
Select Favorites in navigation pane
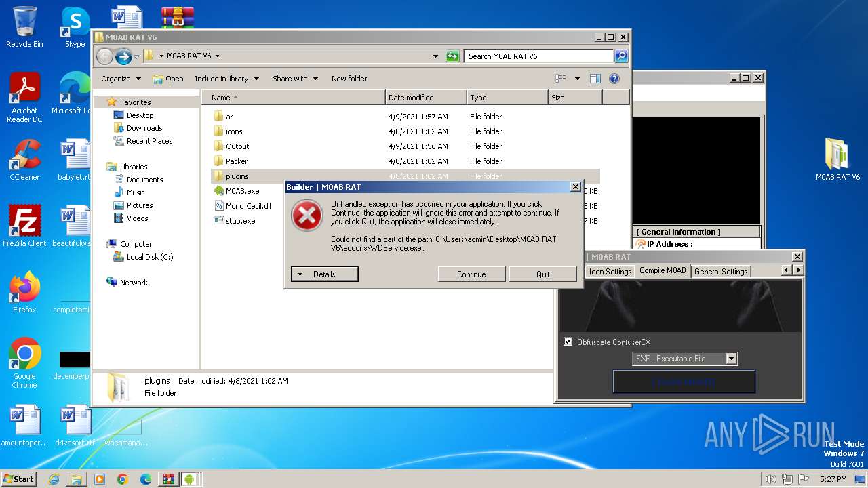pos(135,102)
